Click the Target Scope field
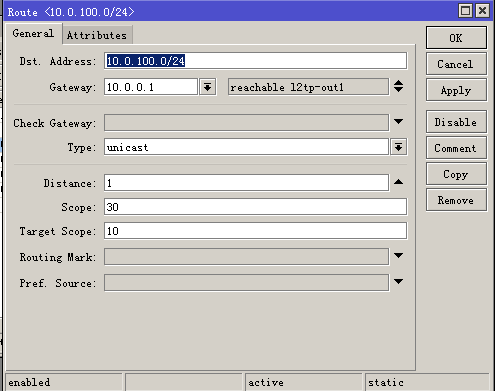 point(255,231)
